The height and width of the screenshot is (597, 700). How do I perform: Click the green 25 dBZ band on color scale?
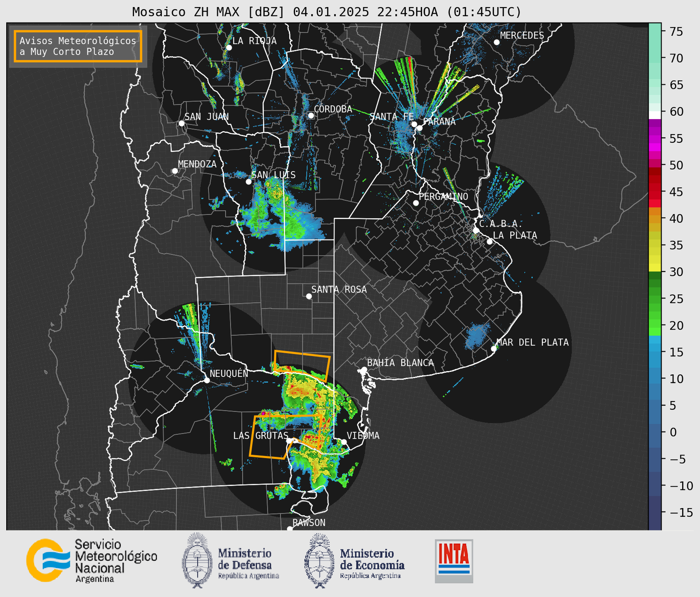(x=654, y=299)
